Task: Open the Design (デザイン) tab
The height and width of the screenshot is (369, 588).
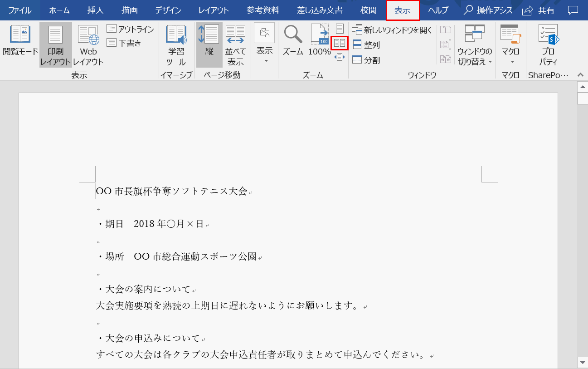Action: click(168, 10)
